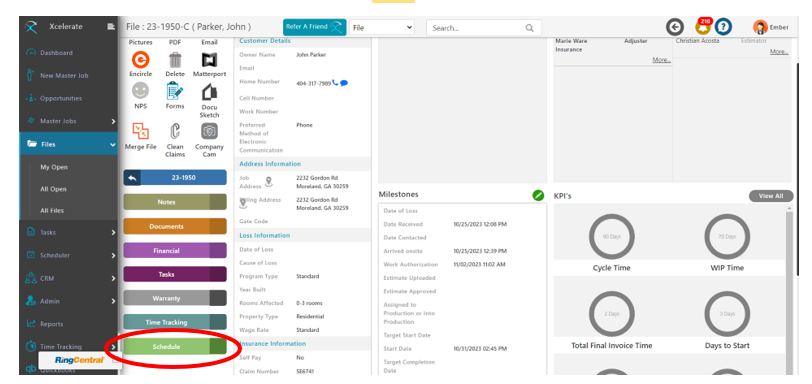
Task: Open the File search-type dropdown
Action: pos(382,28)
